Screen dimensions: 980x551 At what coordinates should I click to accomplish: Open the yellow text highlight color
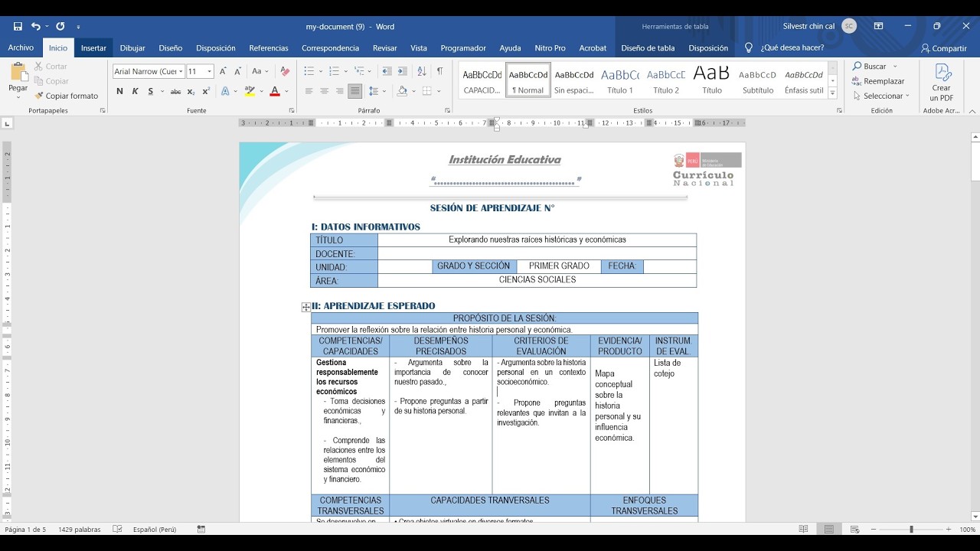click(250, 92)
